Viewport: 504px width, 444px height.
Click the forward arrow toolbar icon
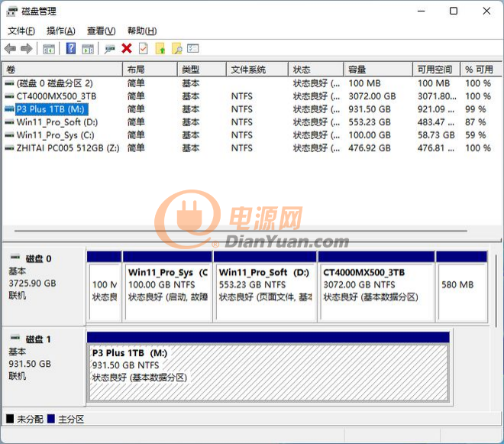tap(27, 49)
